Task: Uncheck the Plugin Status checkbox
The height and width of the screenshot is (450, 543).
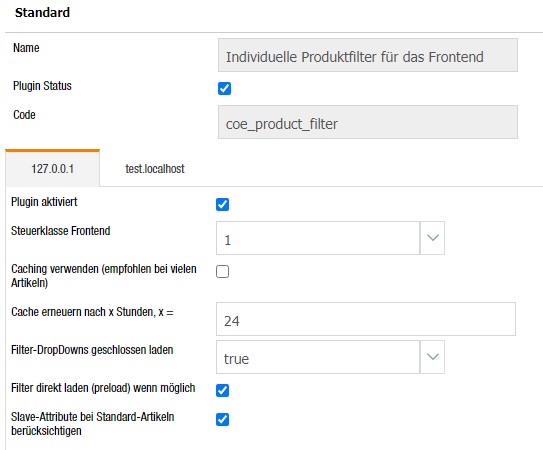Action: (x=224, y=88)
